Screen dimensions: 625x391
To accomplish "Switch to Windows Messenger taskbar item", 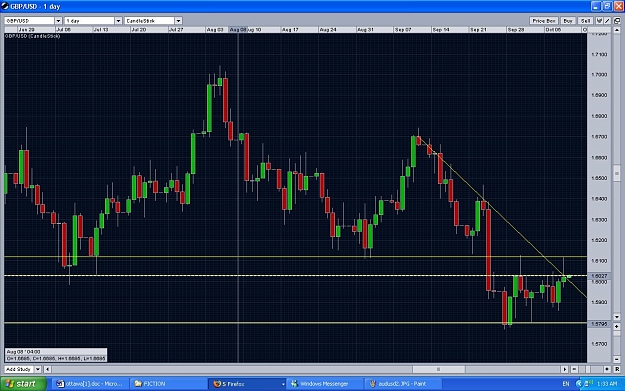I will click(324, 383).
